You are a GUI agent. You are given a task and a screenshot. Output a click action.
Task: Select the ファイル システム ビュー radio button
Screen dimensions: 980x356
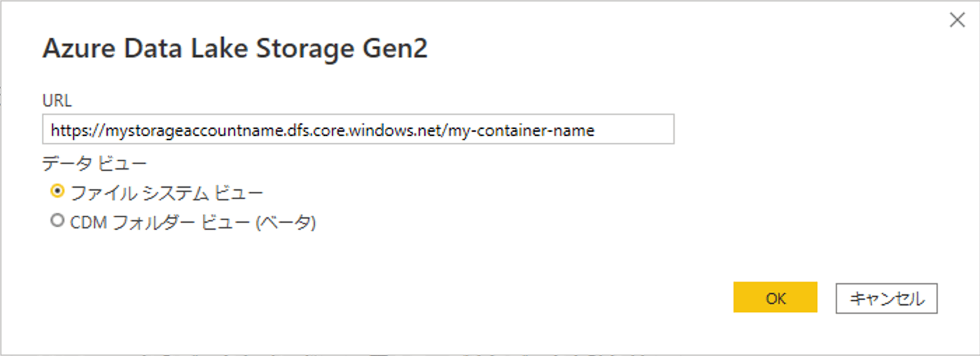(57, 191)
